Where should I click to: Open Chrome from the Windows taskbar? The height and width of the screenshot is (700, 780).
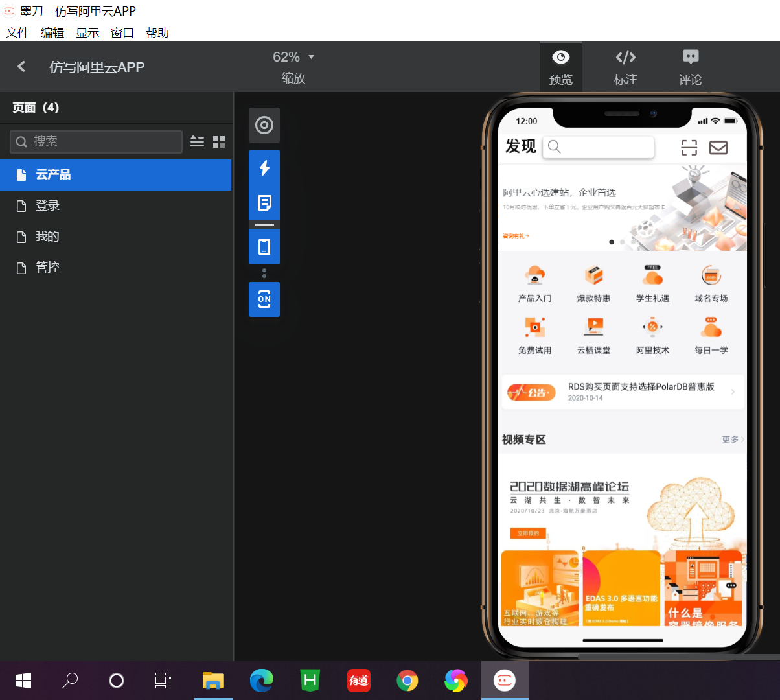coord(407,681)
